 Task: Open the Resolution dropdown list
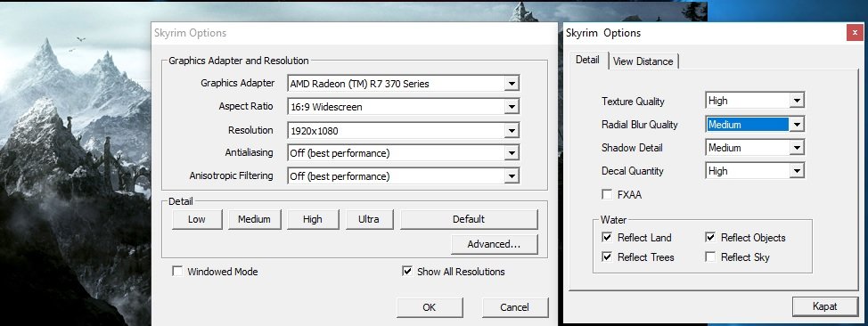403,131
